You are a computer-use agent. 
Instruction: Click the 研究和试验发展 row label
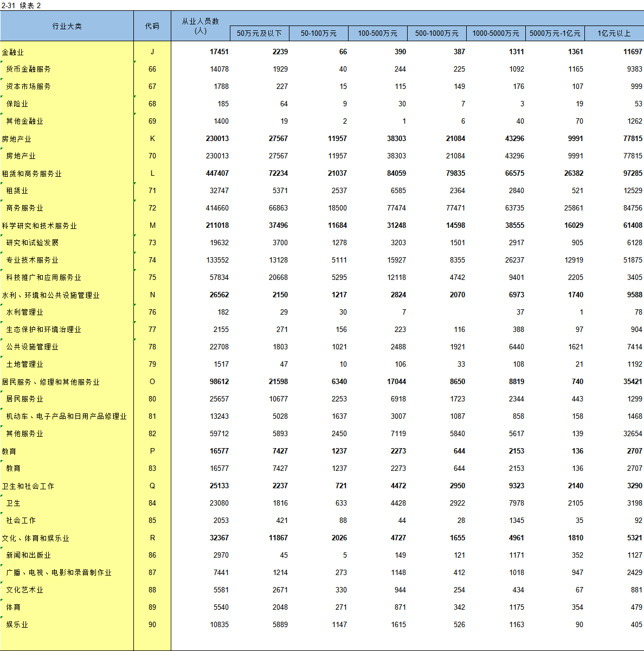tap(32, 243)
